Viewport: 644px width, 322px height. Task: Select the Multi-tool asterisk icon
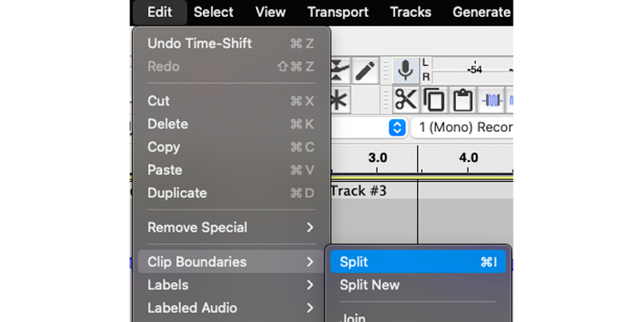339,100
